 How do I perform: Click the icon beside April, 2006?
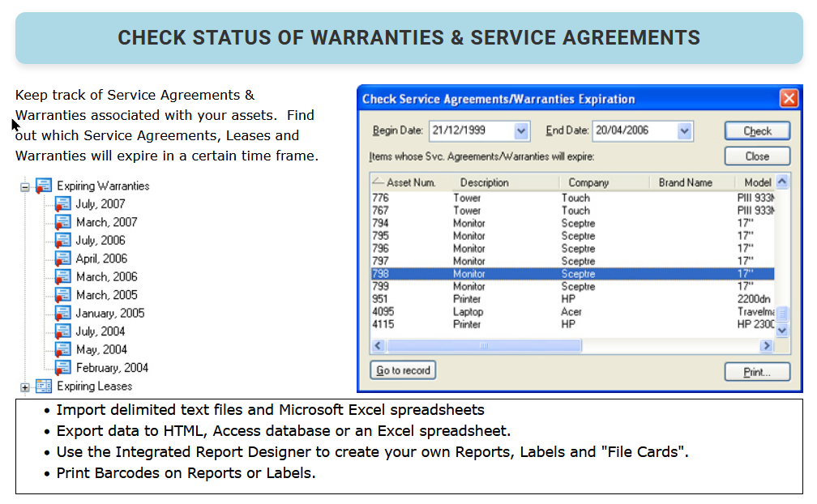(62, 258)
